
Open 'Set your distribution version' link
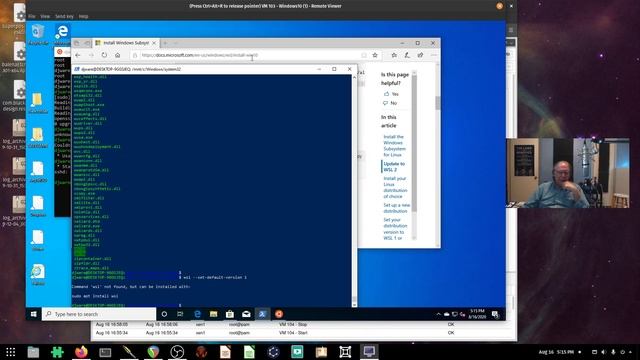click(395, 229)
